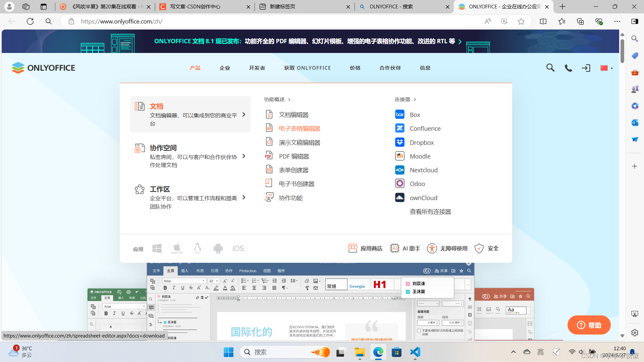Open the language flag dropdown
Image resolution: width=644 pixels, height=362 pixels.
pos(606,68)
